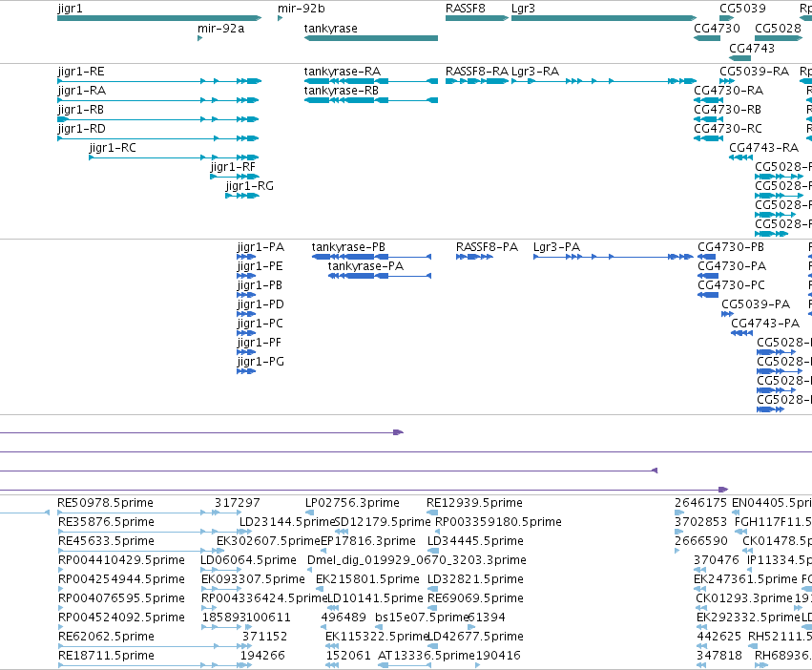The height and width of the screenshot is (670, 812).
Task: Click the Lgr3-PA protein label
Action: click(x=556, y=247)
